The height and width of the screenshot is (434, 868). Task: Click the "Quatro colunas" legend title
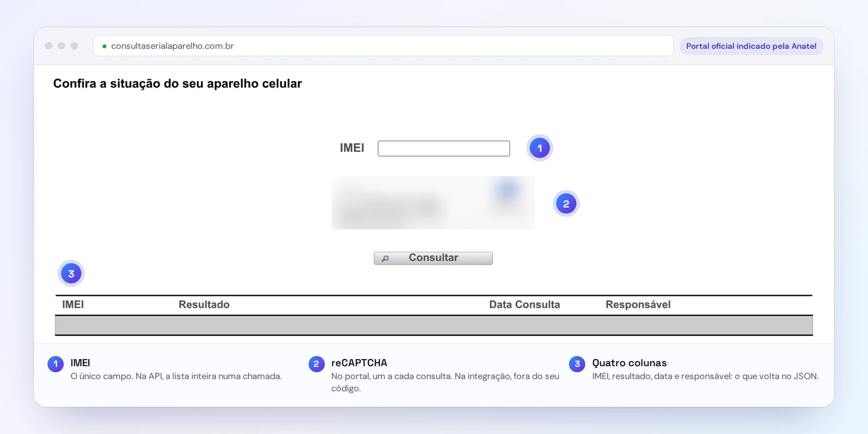point(629,363)
